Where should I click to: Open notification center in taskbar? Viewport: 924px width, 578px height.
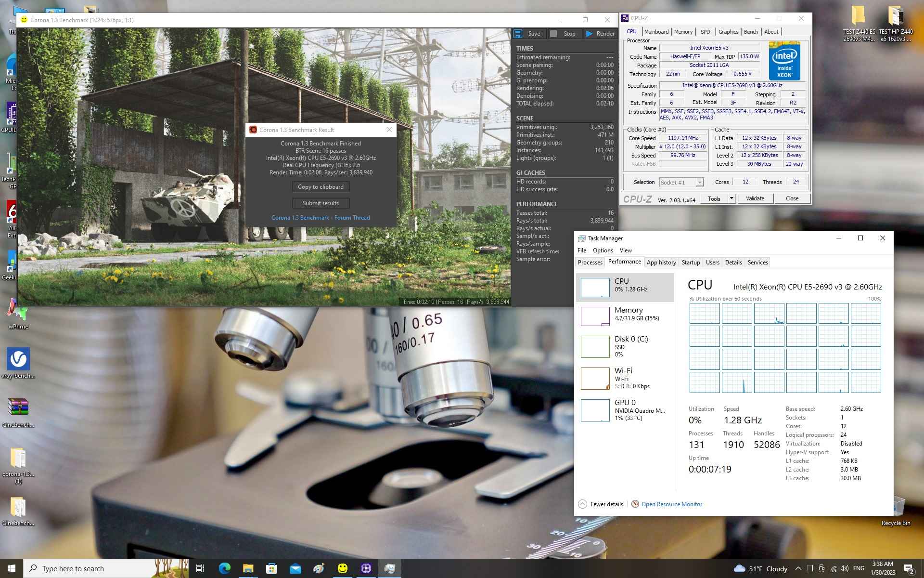point(909,569)
